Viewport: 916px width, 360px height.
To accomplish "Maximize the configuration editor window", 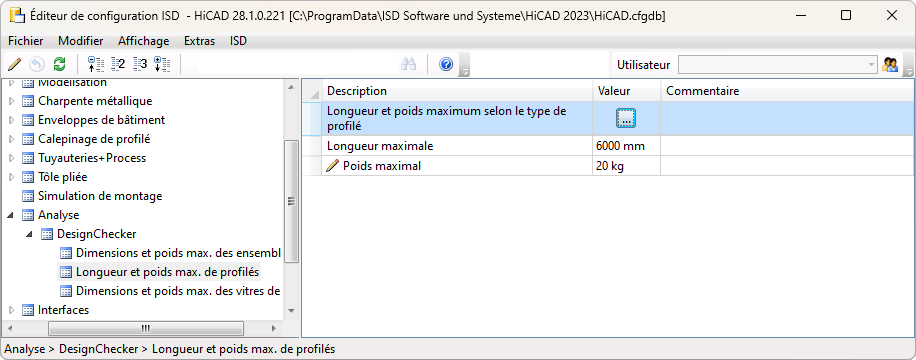I will coord(845,16).
